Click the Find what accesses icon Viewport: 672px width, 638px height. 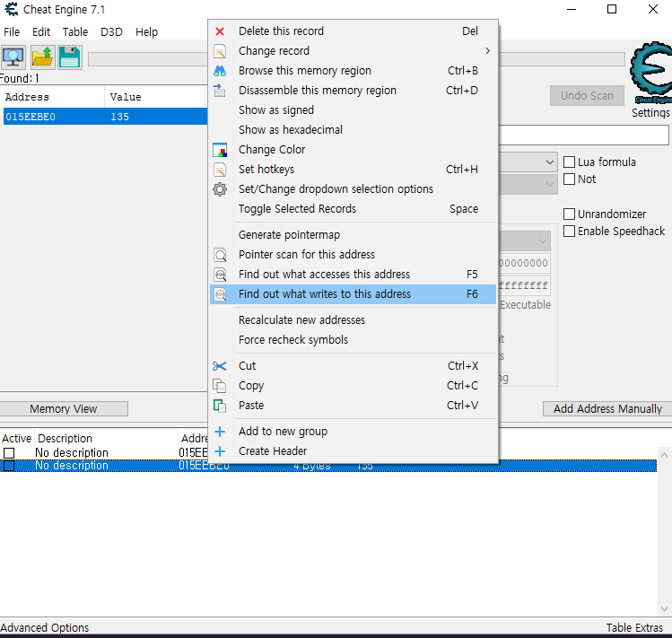click(220, 275)
